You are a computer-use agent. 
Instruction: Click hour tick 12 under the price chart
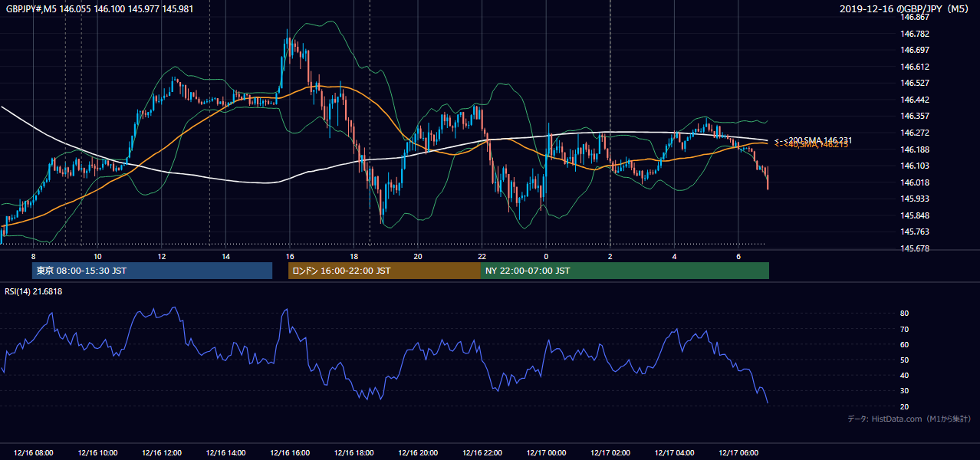161,256
